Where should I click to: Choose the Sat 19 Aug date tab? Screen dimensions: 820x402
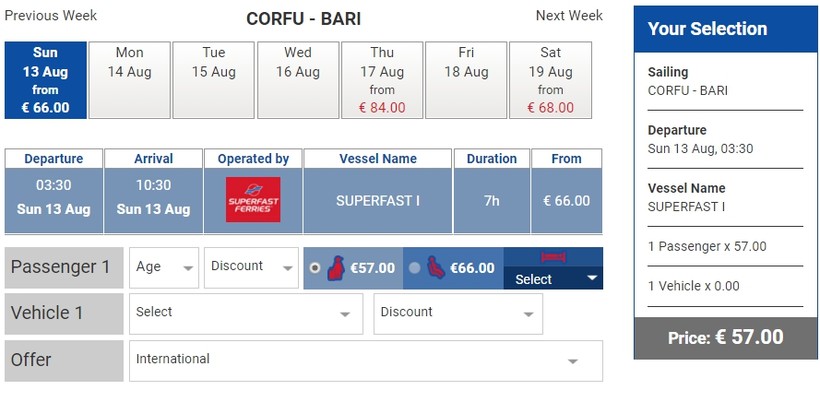pyautogui.click(x=549, y=80)
